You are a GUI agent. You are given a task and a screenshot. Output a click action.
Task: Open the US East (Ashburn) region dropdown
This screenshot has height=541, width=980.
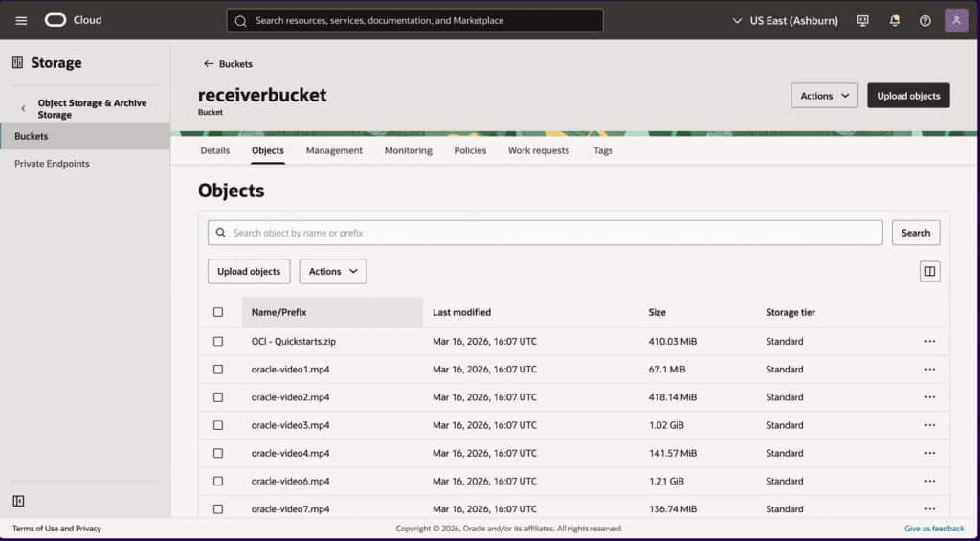(x=785, y=21)
